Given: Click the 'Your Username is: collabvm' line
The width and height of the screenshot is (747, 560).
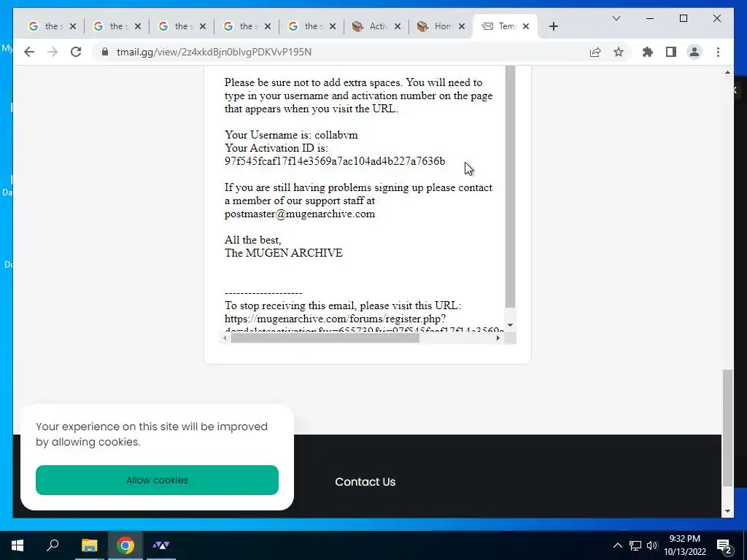Looking at the screenshot, I should tap(291, 135).
